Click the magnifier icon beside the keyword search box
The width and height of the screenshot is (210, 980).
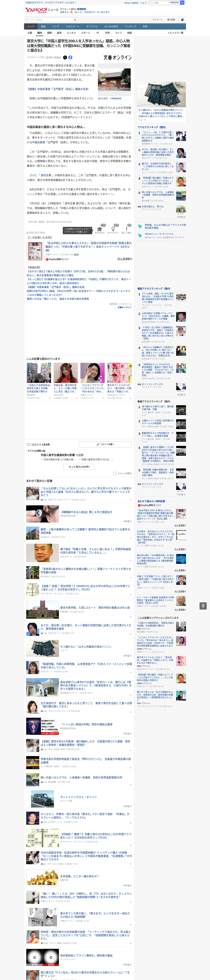[x=75, y=20]
